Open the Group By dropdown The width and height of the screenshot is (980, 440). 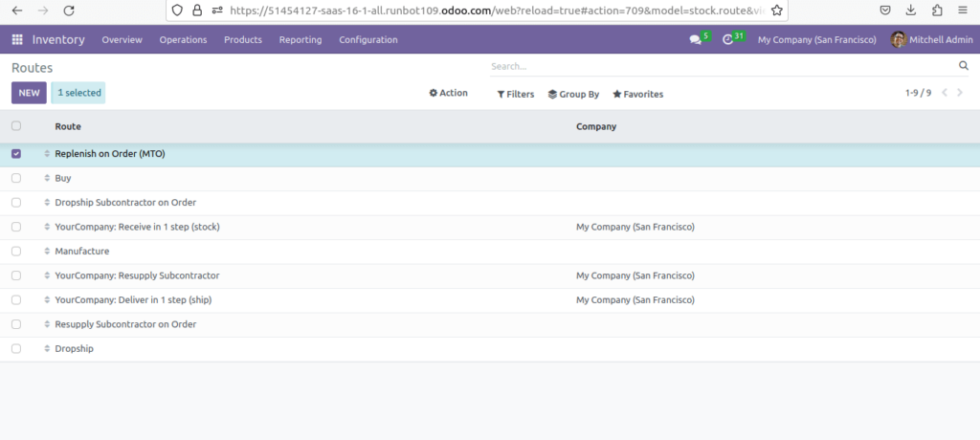[573, 95]
